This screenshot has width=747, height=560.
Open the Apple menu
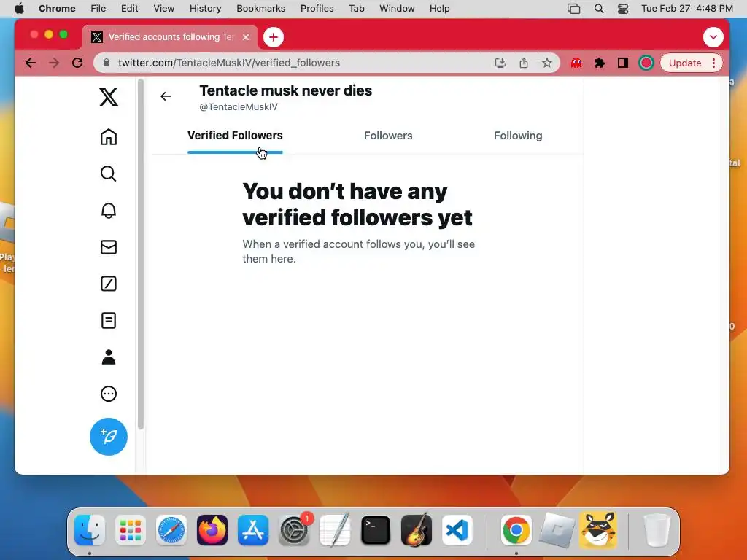click(x=19, y=9)
